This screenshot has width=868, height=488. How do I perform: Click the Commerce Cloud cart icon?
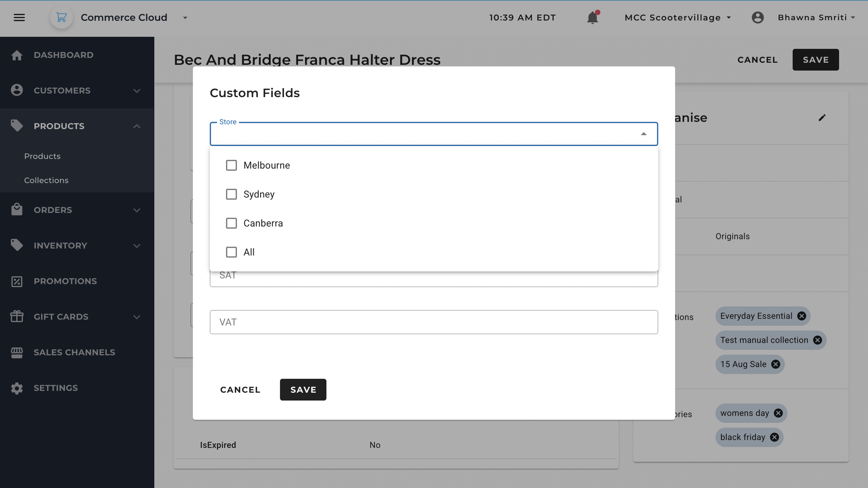point(61,17)
